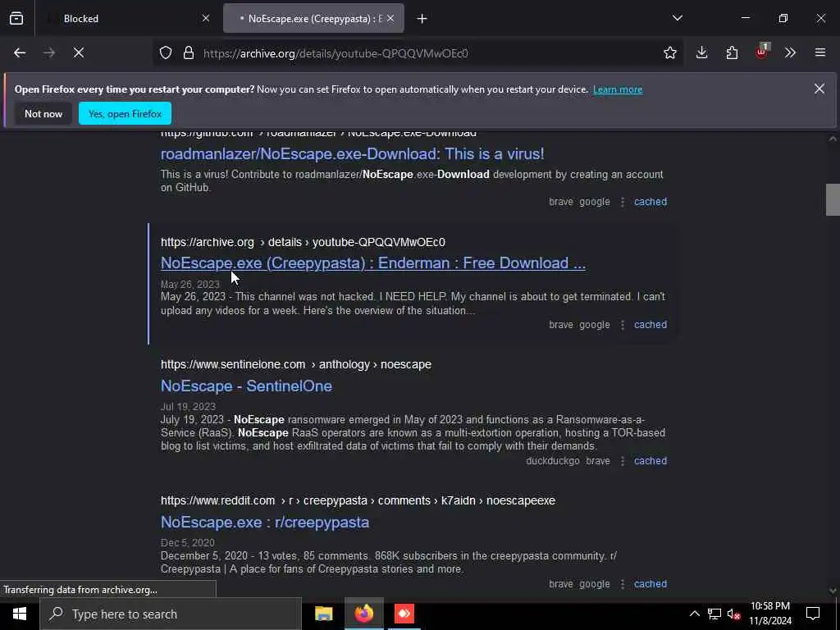Open the Downloads panel icon
This screenshot has height=630, width=840.
click(x=702, y=53)
